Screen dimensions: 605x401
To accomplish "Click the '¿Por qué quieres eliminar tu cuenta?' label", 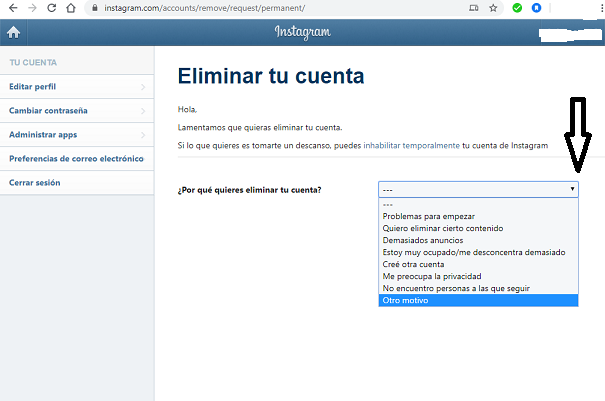I will tap(249, 190).
